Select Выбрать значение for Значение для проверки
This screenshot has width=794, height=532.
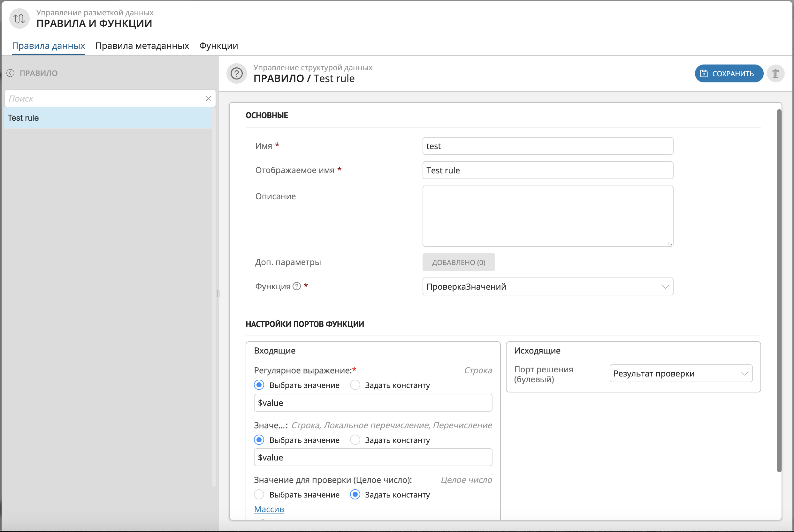[x=259, y=495]
